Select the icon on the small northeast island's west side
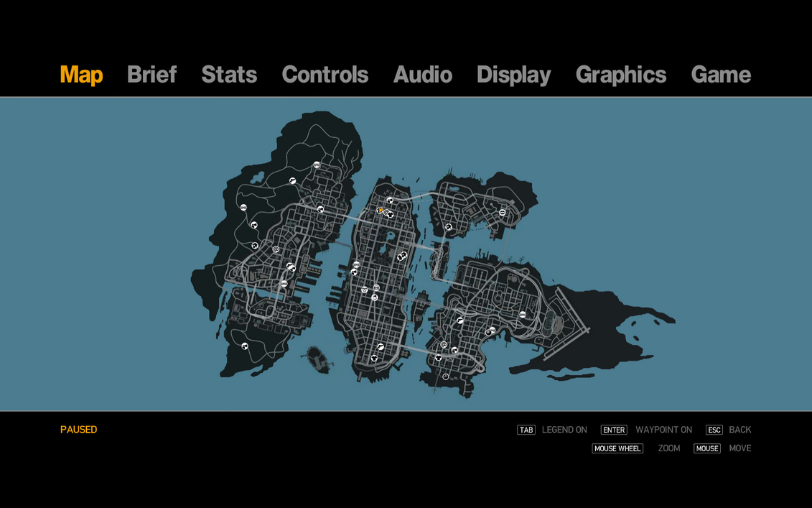 coord(449,227)
